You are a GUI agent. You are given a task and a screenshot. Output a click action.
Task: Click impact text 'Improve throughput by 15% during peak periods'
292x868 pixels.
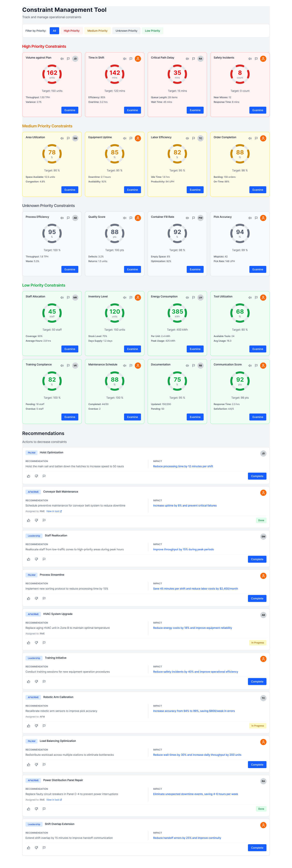click(184, 549)
